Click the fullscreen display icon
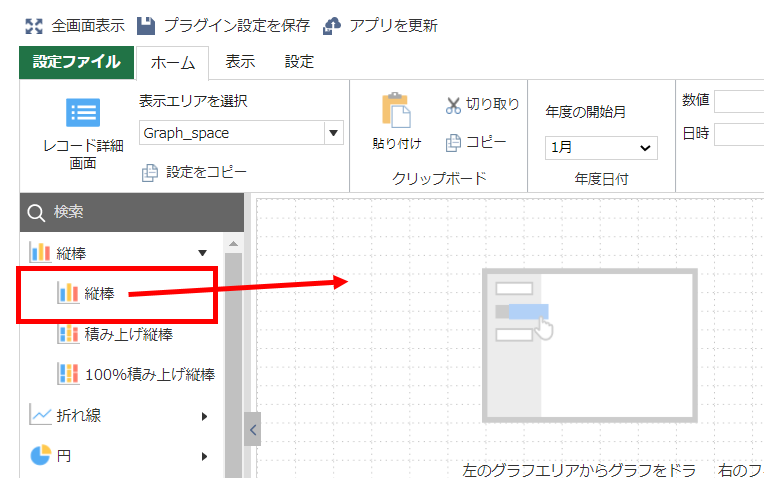This screenshot has height=478, width=764. [34, 26]
